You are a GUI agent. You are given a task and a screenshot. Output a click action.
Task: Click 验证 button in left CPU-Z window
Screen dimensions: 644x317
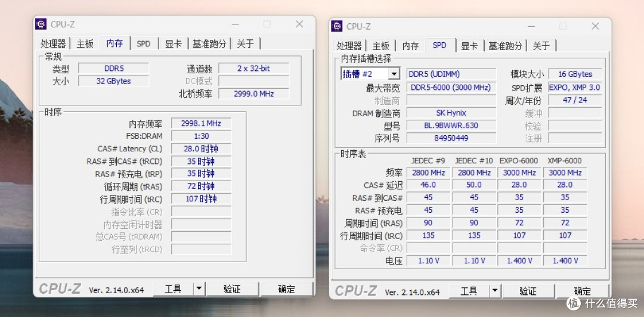(232, 289)
